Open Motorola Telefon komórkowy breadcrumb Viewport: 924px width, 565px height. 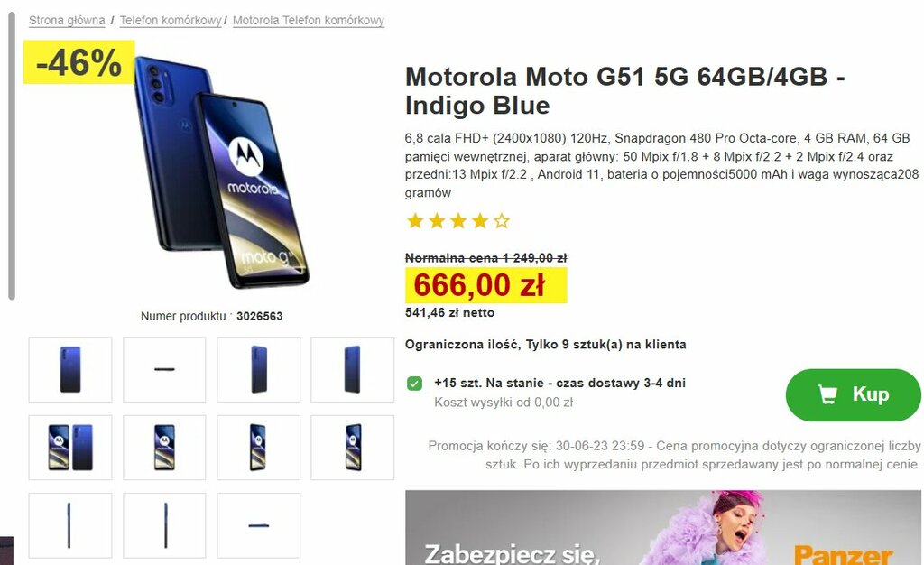click(309, 20)
